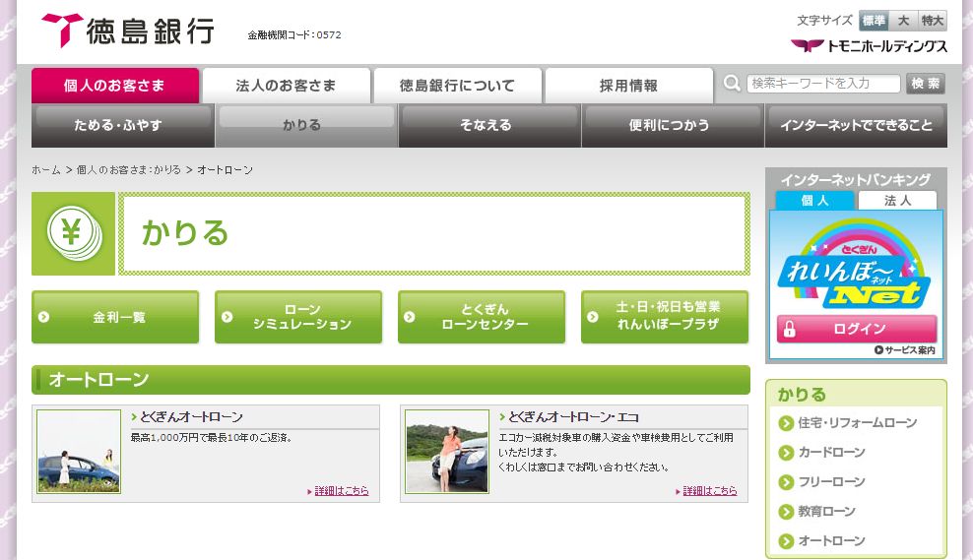Open フリーローン sidebar link
Image resolution: width=973 pixels, height=560 pixels.
pyautogui.click(x=831, y=482)
